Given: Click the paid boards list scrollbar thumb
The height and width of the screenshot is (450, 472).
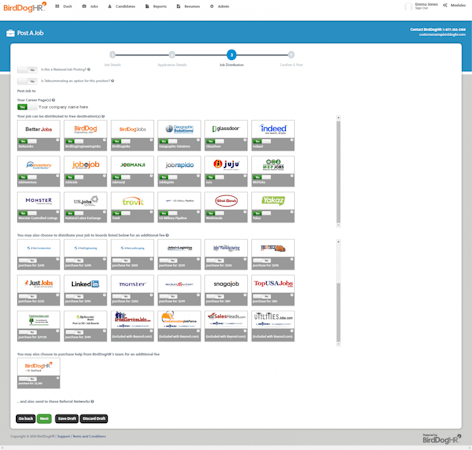Looking at the screenshot, I should coord(338,312).
